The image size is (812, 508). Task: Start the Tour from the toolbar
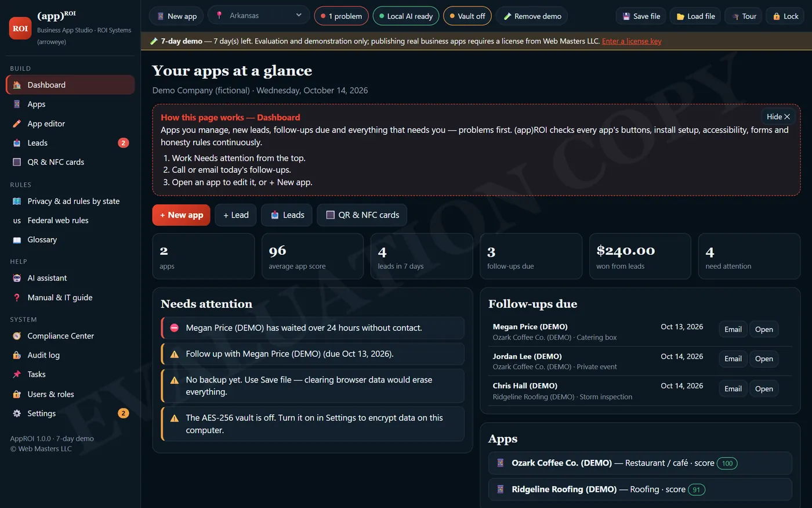tap(744, 16)
